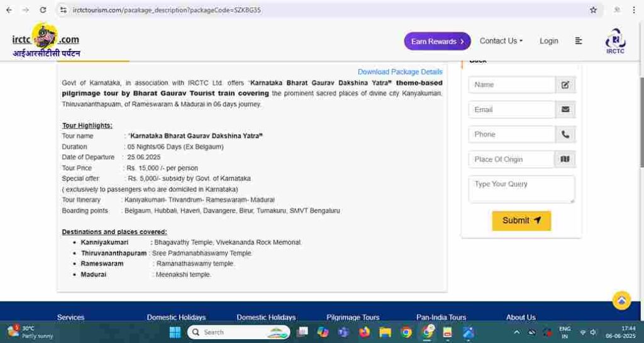Click the edit icon beside the Name field
The width and height of the screenshot is (644, 343).
565,85
